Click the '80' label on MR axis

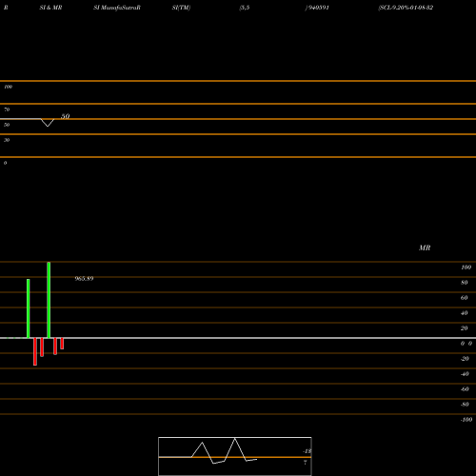465,283
